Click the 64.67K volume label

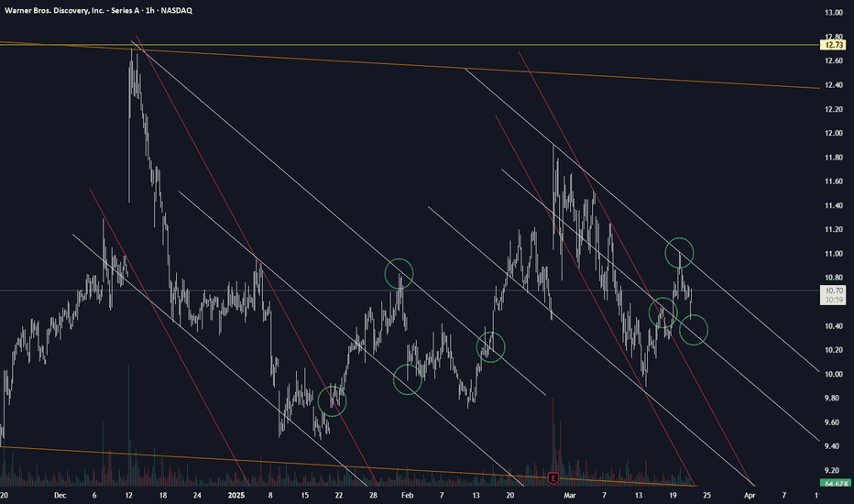836,483
